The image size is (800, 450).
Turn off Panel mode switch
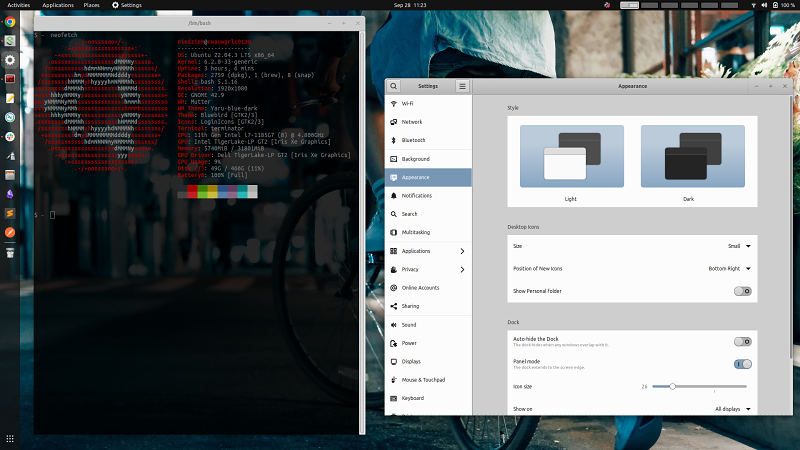(x=742, y=365)
